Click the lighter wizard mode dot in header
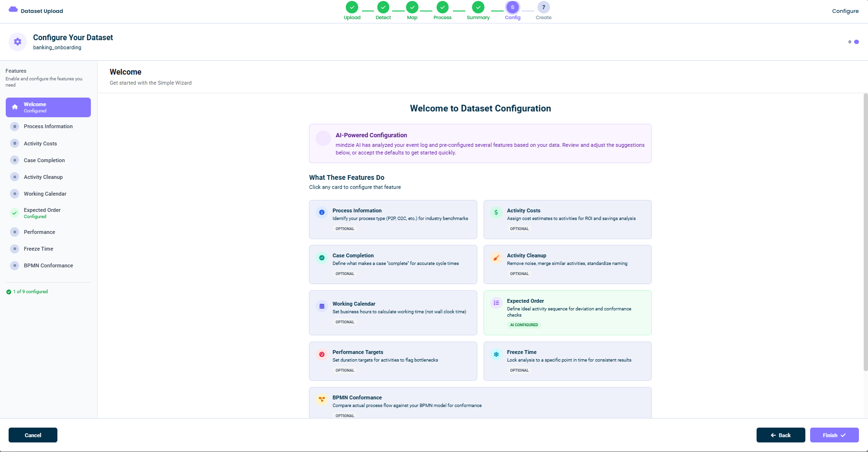 [850, 42]
